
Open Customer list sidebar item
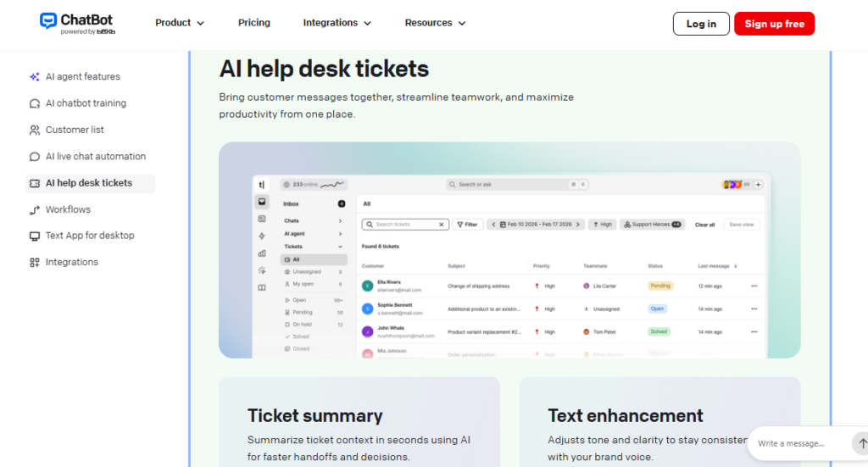coord(75,130)
